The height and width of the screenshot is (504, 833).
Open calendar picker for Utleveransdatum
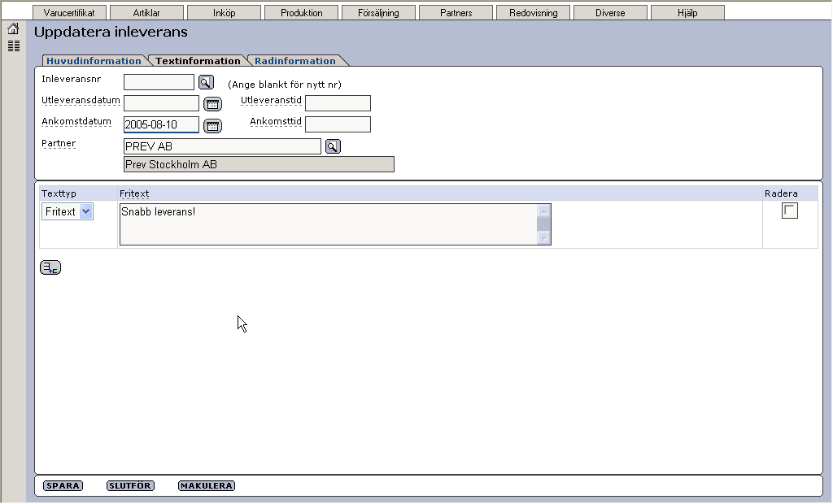212,103
